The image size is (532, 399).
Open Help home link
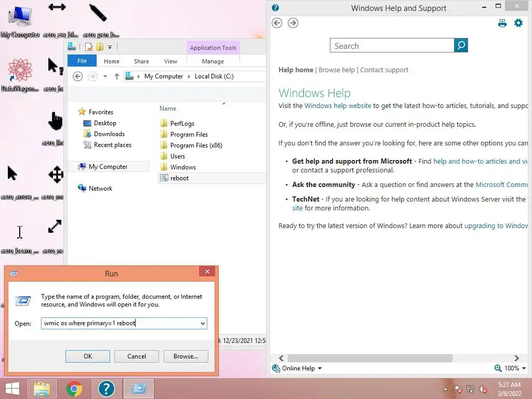click(296, 70)
